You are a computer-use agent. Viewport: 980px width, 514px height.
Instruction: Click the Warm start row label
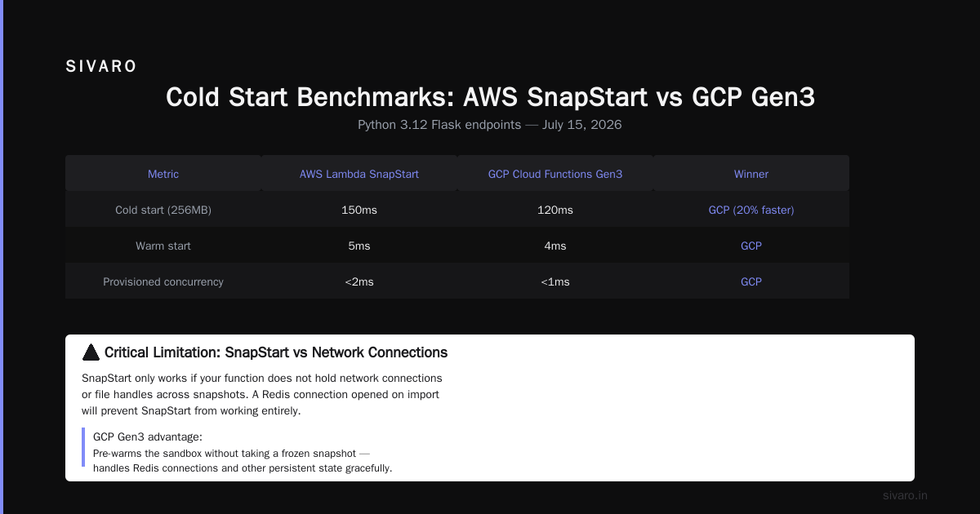tap(163, 246)
